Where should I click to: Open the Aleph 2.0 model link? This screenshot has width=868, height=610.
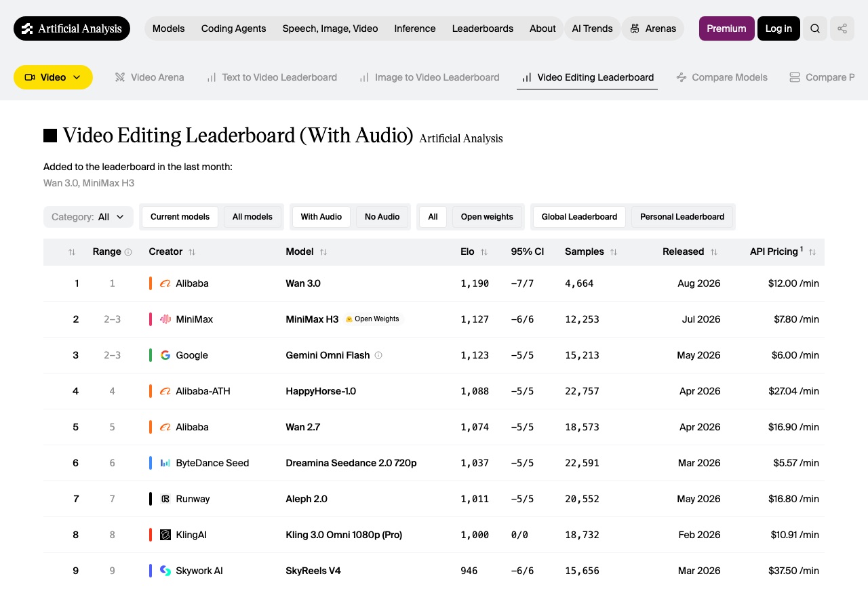(307, 499)
